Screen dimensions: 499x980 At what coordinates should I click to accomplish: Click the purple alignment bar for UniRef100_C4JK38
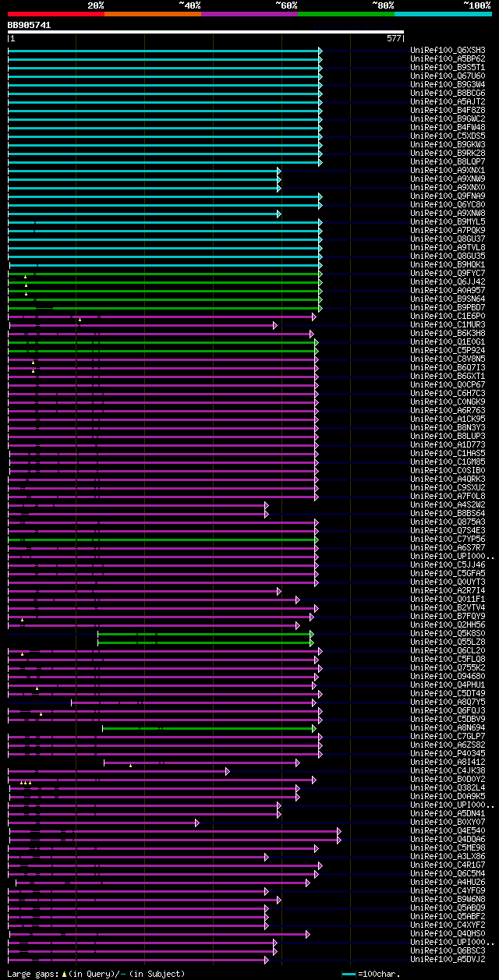coord(119,770)
